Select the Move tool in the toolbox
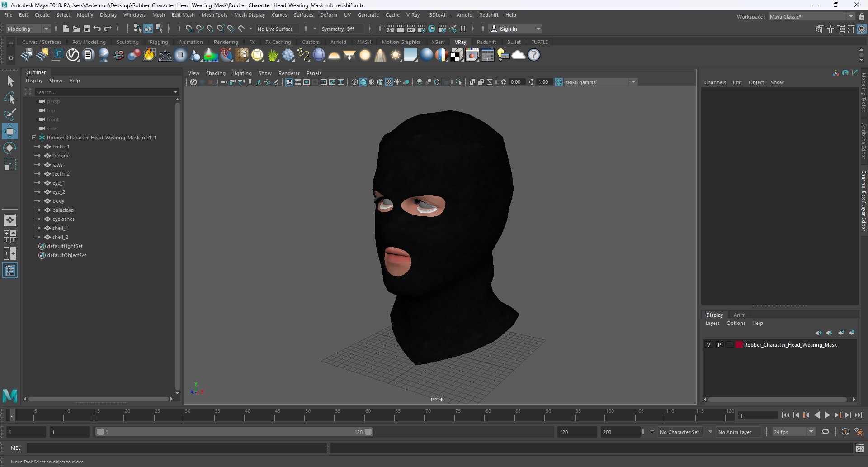This screenshot has height=467, width=868. click(10, 132)
